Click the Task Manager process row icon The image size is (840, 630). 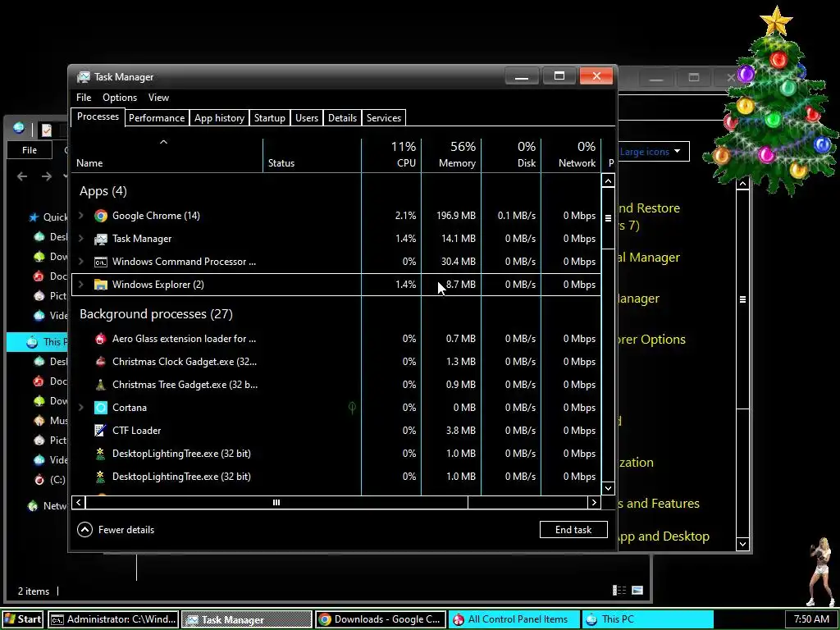pyautogui.click(x=101, y=239)
